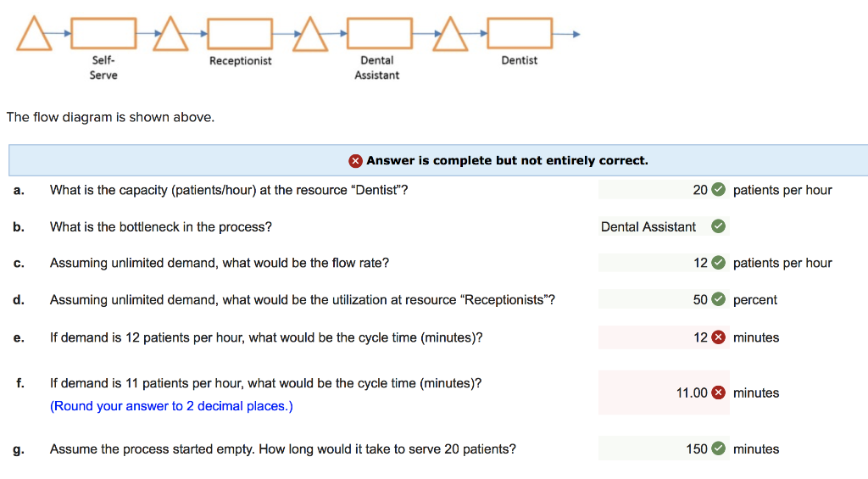The height and width of the screenshot is (479, 868).
Task: Click the red X beside 12 minutes answer
Action: (719, 337)
